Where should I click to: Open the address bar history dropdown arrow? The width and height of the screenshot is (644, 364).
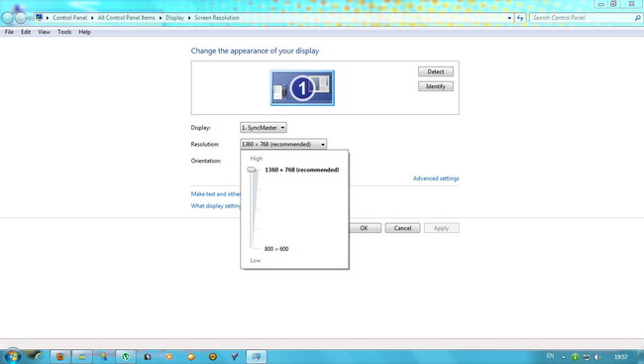tap(509, 18)
